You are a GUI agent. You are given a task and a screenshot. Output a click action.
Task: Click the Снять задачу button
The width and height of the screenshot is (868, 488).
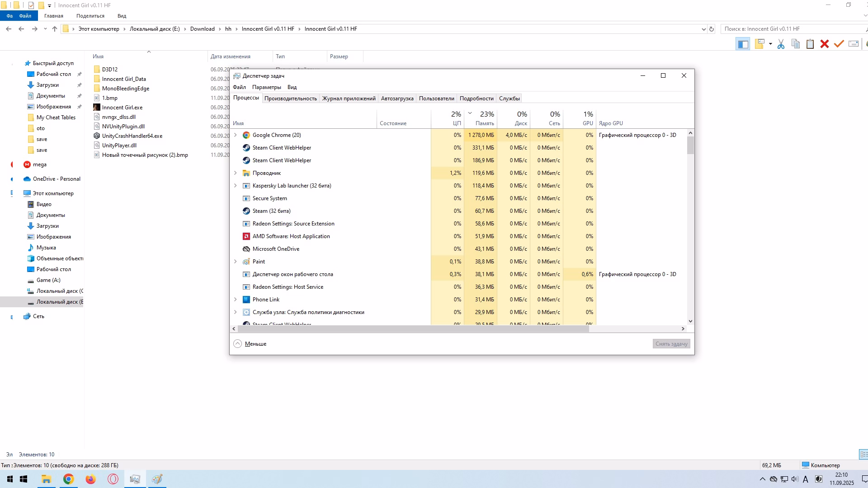pyautogui.click(x=671, y=344)
